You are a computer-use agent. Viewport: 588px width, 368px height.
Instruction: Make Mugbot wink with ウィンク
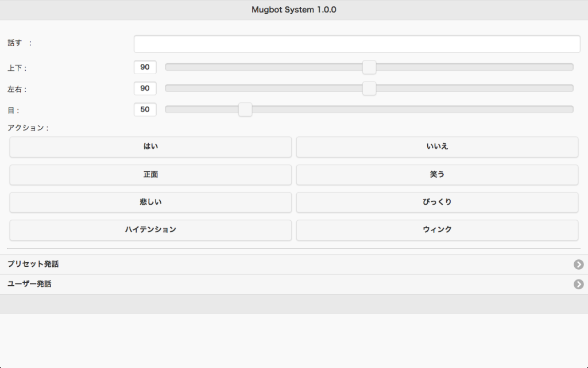coord(437,229)
